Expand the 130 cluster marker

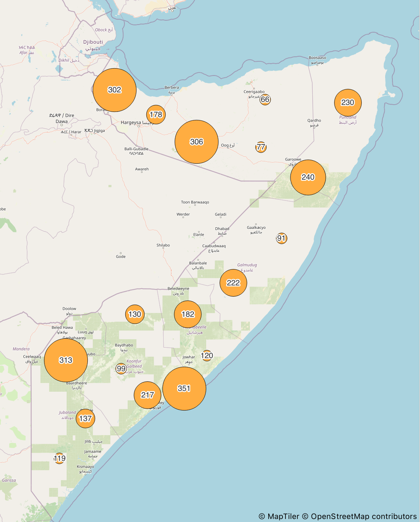tap(135, 314)
